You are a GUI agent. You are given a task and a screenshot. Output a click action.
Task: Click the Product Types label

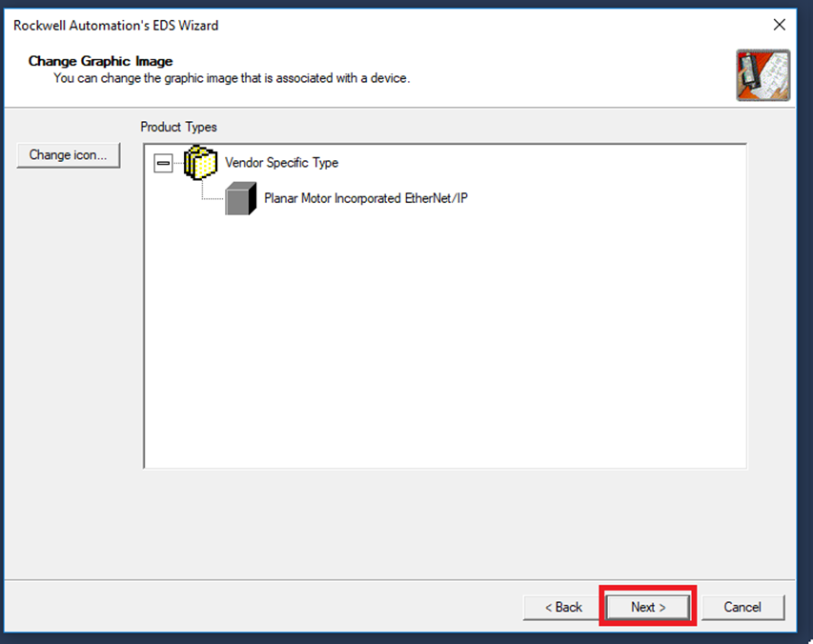(178, 127)
